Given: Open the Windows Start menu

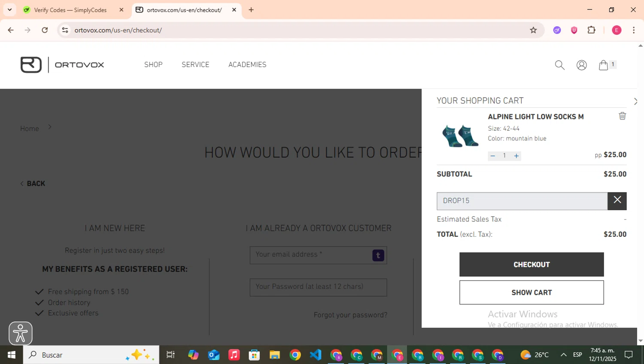Looking at the screenshot, I should pos(12,355).
